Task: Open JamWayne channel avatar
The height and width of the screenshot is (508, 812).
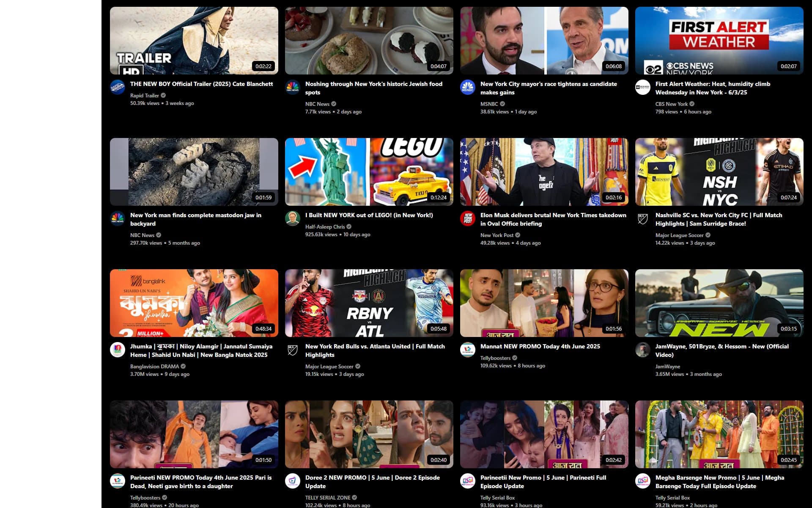Action: click(643, 350)
